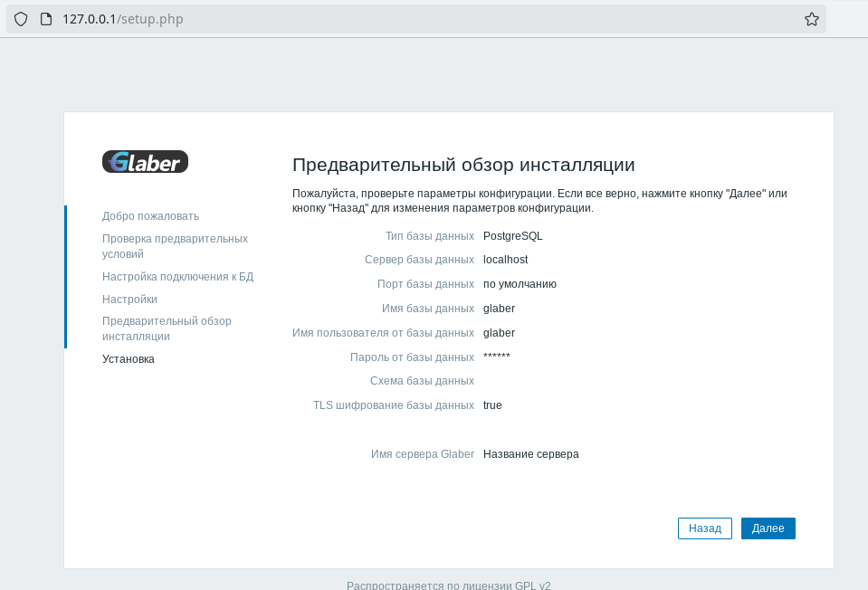This screenshot has width=868, height=590.
Task: Click the "Установка" step in sidebar
Action: 128,359
